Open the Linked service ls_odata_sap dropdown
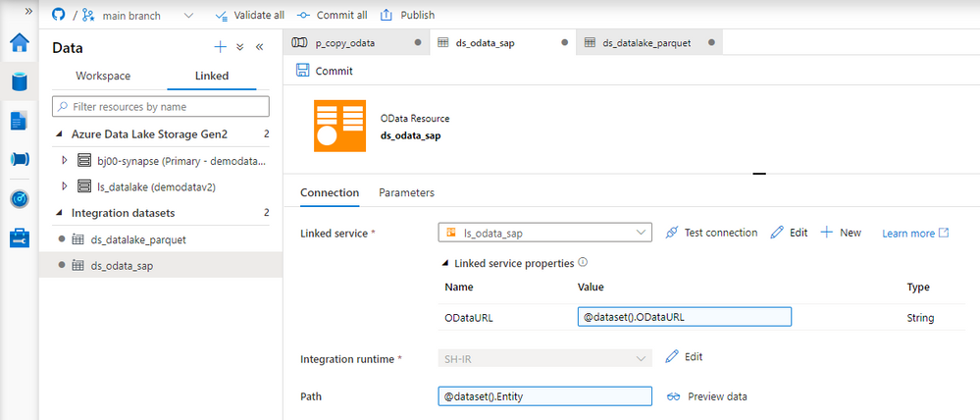Viewport: 980px width, 420px height. coord(545,233)
